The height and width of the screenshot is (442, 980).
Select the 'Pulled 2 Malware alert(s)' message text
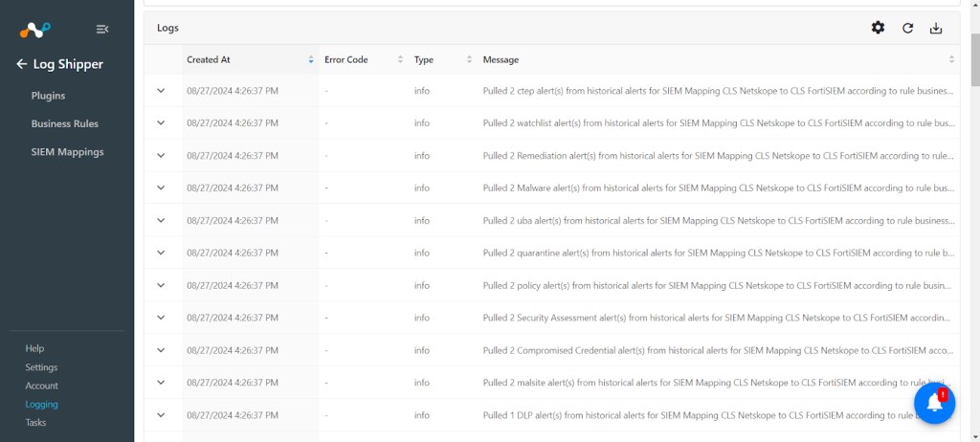(x=719, y=188)
